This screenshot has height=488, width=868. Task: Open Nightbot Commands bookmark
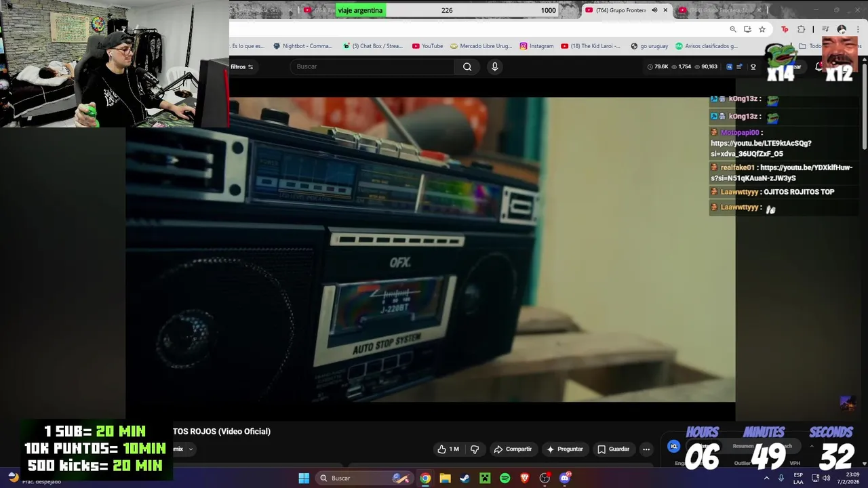(302, 46)
